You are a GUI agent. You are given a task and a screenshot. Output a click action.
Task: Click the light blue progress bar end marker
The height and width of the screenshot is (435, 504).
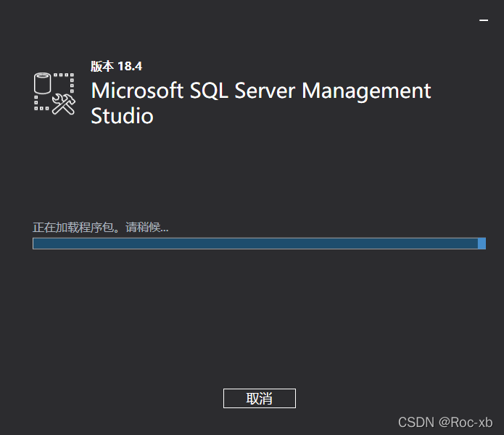point(482,244)
